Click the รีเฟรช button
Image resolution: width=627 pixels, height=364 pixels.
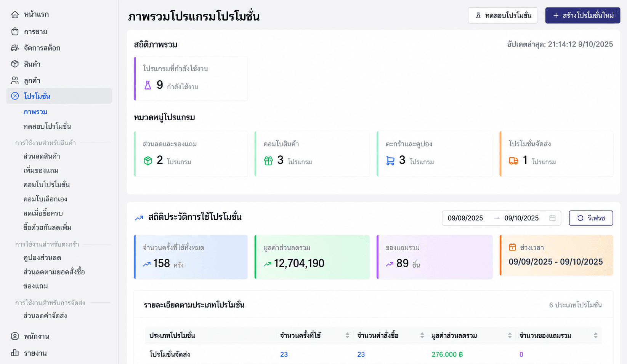[x=591, y=218]
